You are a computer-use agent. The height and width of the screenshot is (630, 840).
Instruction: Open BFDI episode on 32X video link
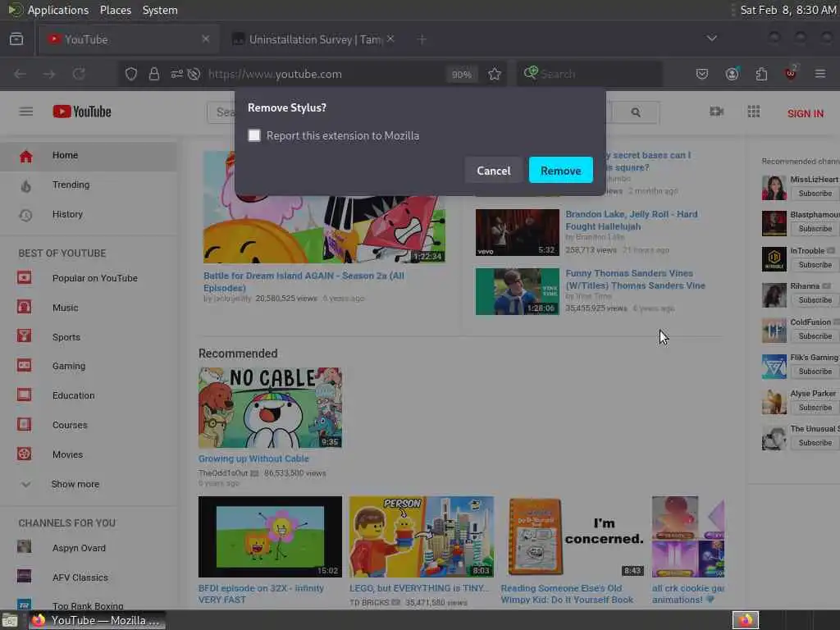261,594
